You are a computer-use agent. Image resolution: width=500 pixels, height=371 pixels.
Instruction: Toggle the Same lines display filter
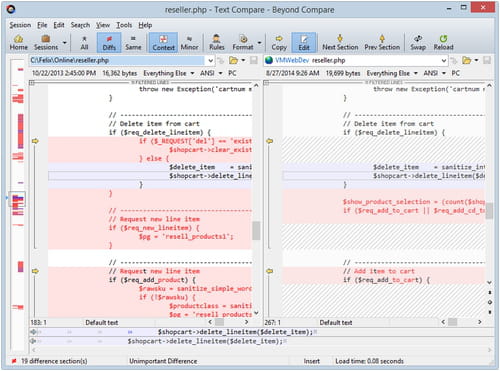point(133,43)
